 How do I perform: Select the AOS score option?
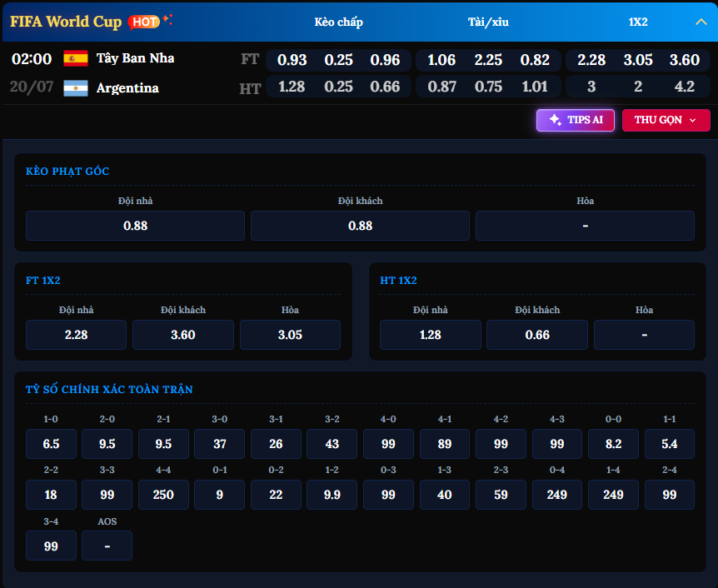coord(107,546)
